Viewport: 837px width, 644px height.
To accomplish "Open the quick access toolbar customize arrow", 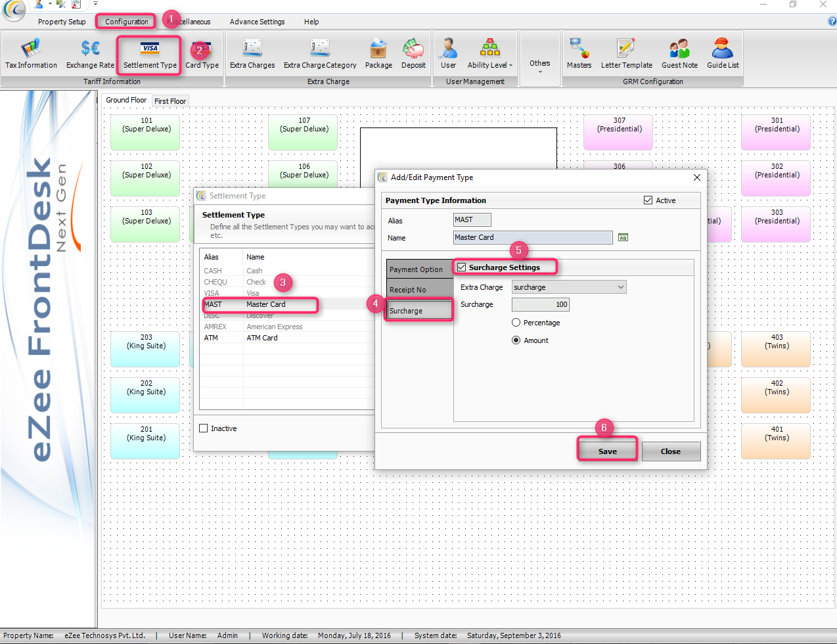I will 95,4.
